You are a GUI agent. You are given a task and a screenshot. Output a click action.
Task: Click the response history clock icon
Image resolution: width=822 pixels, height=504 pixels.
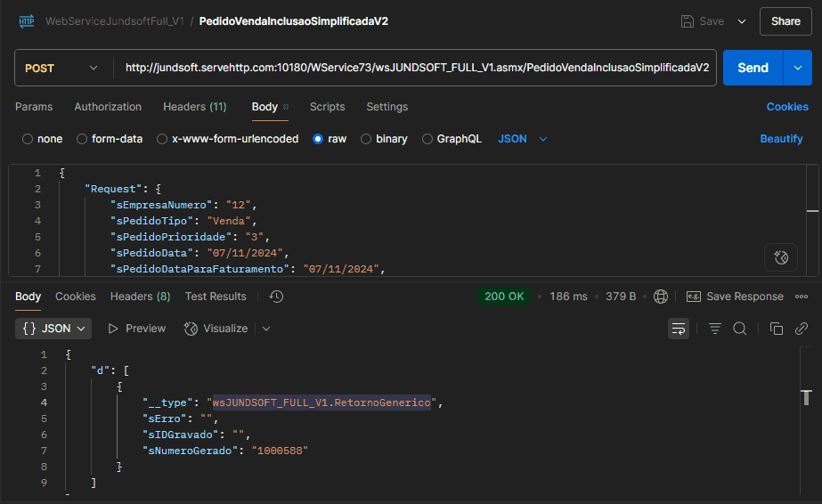(x=276, y=297)
